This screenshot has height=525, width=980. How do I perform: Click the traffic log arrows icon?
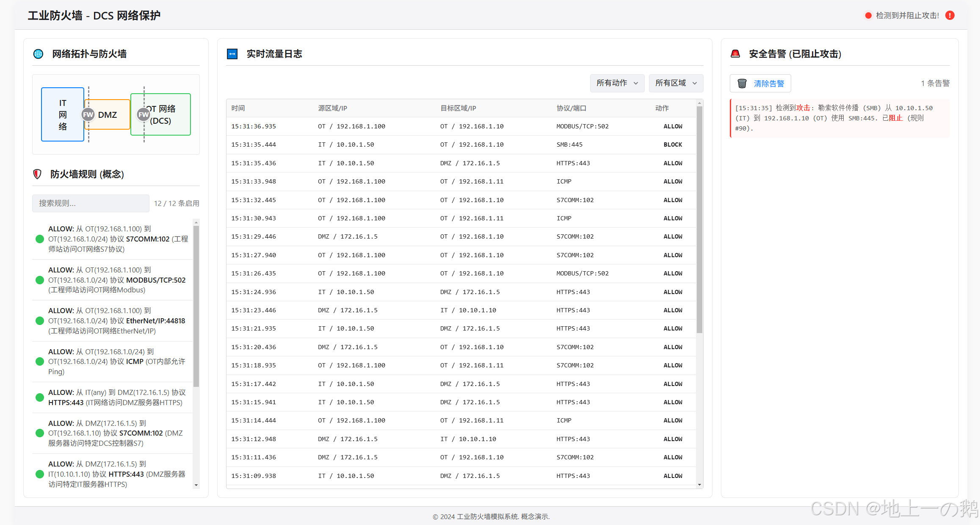click(x=232, y=54)
